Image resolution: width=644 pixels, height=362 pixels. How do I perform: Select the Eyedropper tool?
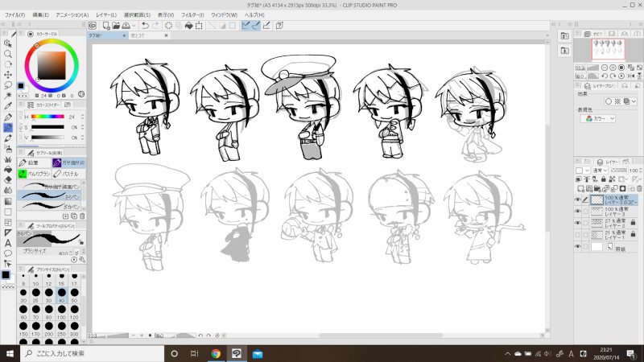pyautogui.click(x=7, y=105)
